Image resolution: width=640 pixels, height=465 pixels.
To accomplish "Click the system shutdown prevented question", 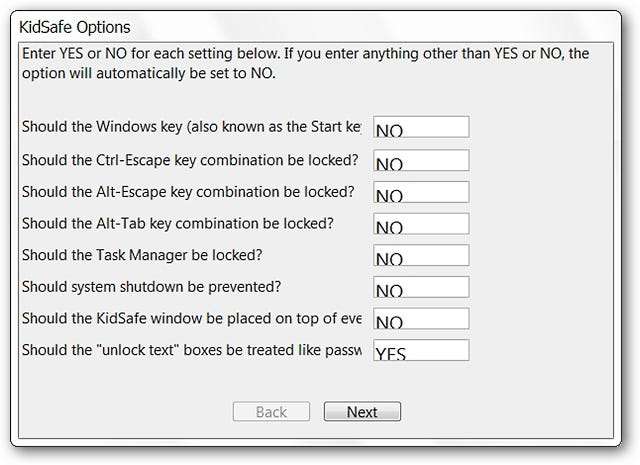I will pyautogui.click(x=151, y=286).
